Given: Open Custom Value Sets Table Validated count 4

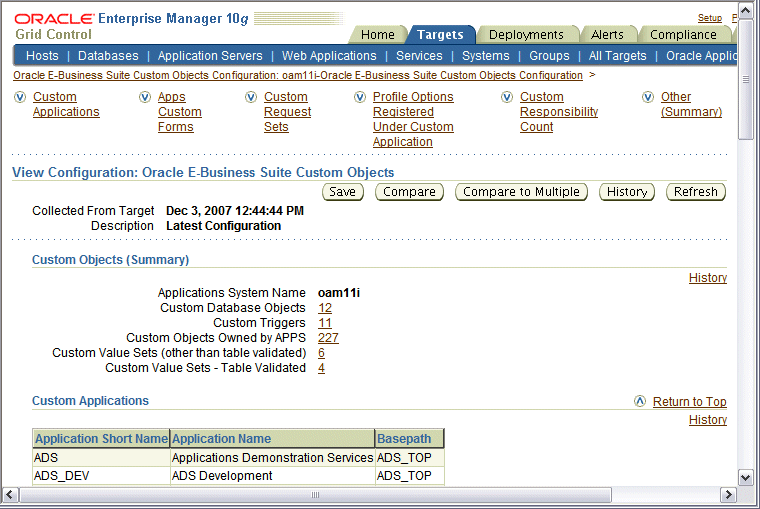Looking at the screenshot, I should click(321, 368).
